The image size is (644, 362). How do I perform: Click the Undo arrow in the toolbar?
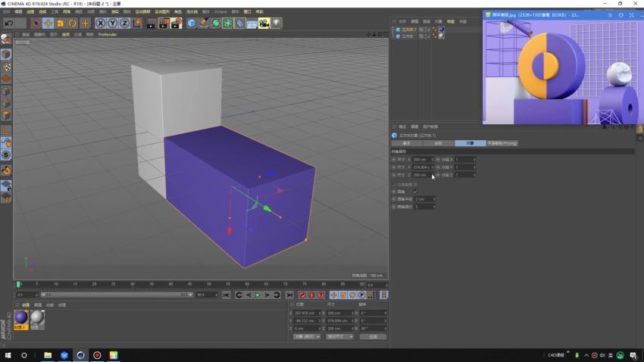click(9, 23)
